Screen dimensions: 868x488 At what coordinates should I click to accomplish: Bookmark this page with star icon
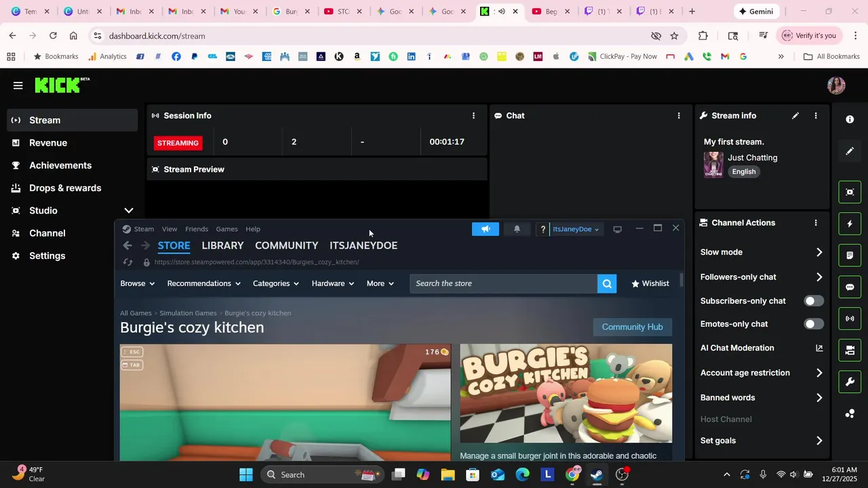674,36
